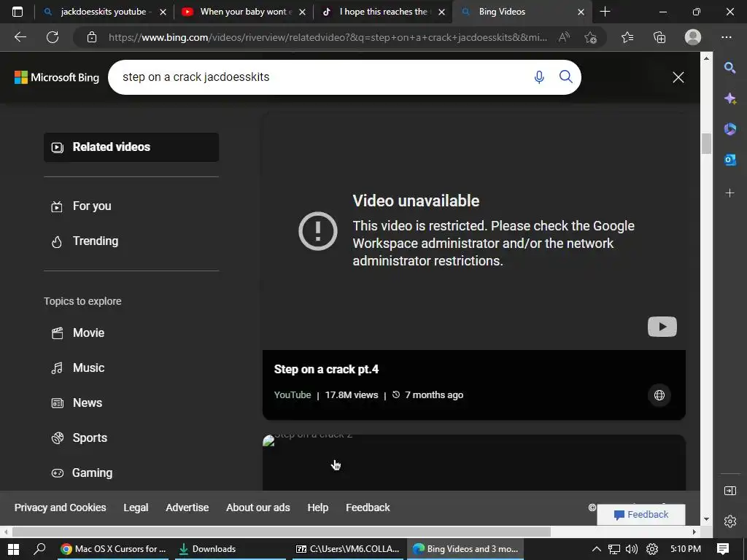Open a new tab with plus button
The image size is (747, 560).
[x=605, y=12]
